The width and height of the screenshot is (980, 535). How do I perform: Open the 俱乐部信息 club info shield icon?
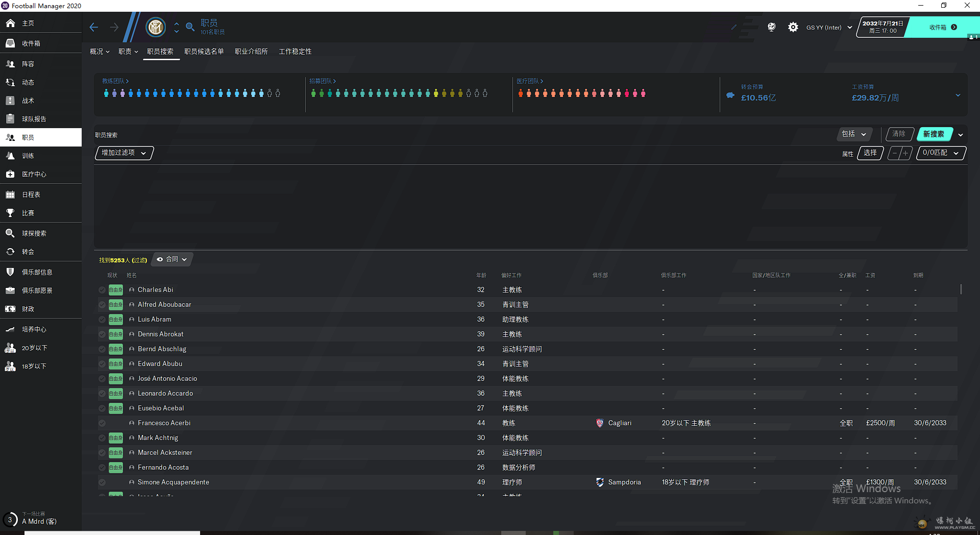pyautogui.click(x=10, y=272)
